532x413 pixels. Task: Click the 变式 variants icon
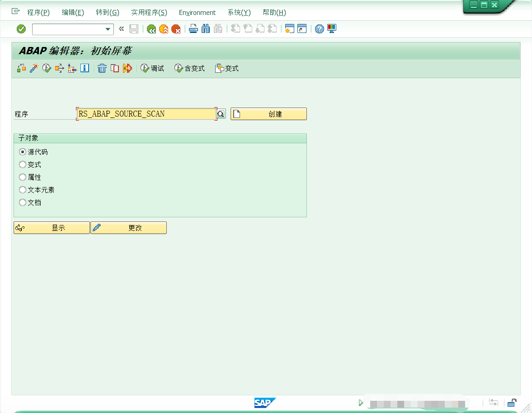point(226,68)
